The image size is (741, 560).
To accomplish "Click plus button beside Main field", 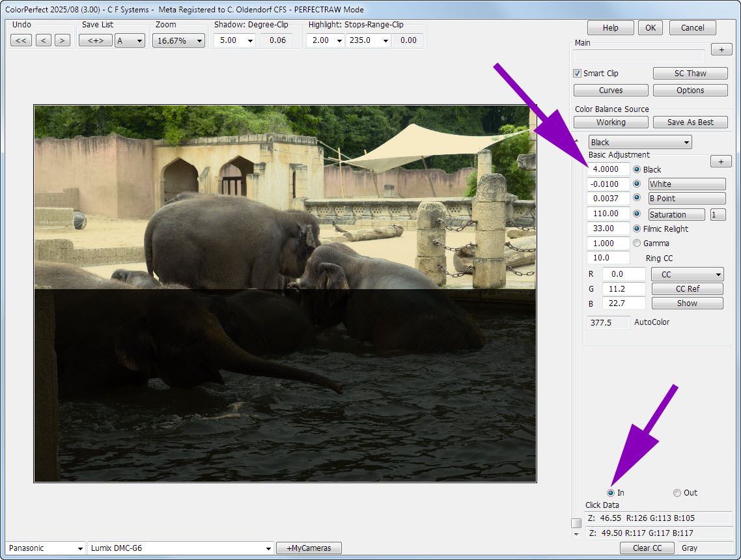I will 721,49.
